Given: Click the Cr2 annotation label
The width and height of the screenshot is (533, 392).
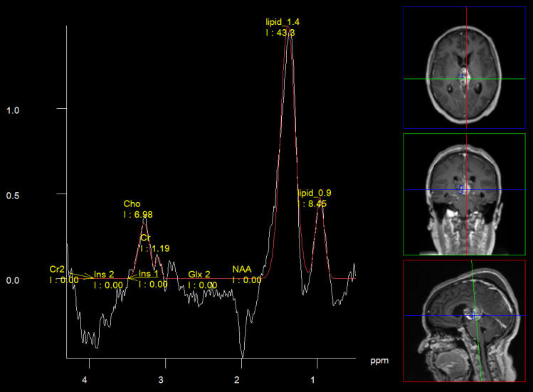Looking at the screenshot, I should [x=58, y=270].
